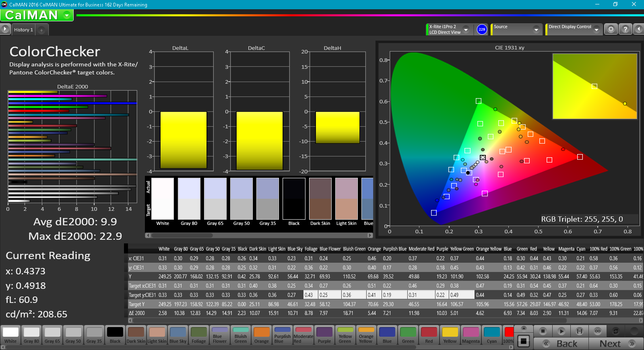Go to previous page with Back button
Image resolution: width=644 pixels, height=350 pixels.
coord(561,344)
